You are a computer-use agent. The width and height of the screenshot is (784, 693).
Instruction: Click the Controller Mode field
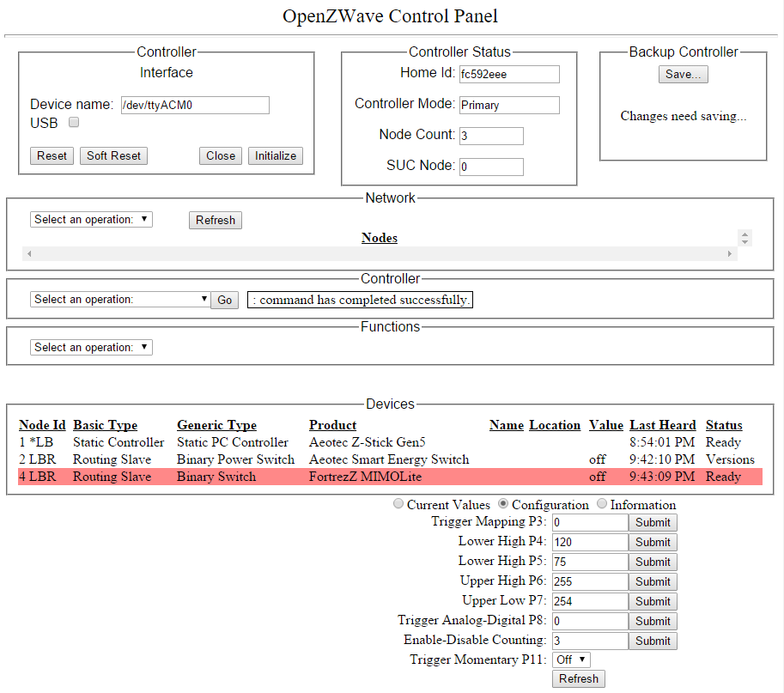tap(509, 105)
